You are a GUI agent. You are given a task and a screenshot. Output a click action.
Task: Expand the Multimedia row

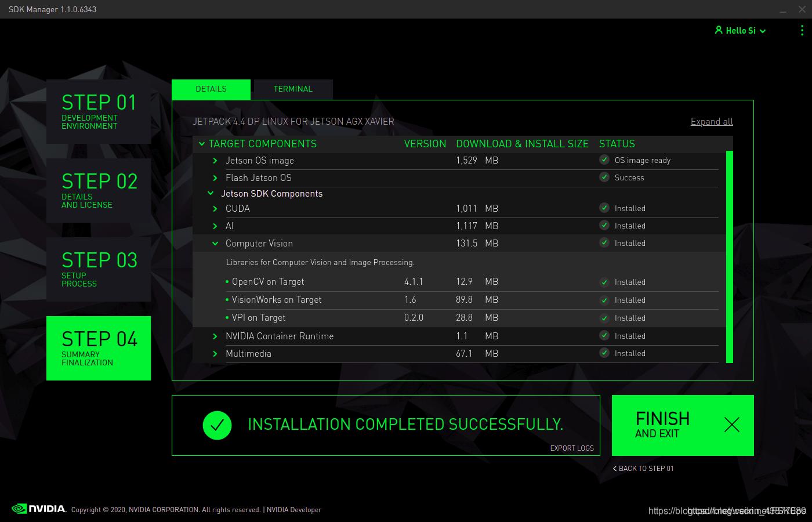pos(215,354)
